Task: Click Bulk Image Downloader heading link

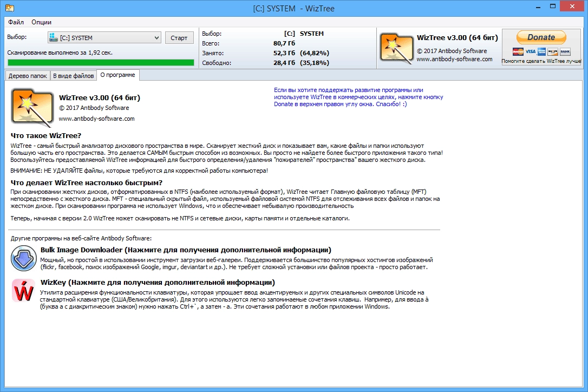Action: click(186, 250)
